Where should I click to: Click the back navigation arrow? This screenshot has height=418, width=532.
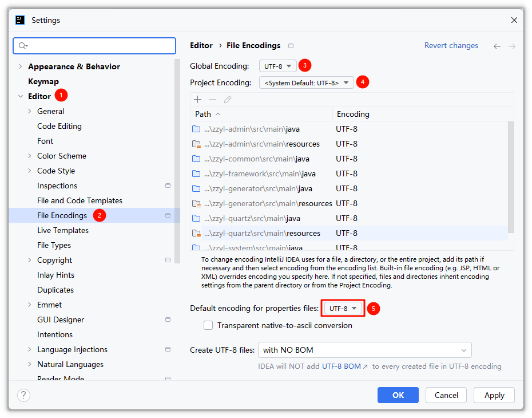click(497, 46)
